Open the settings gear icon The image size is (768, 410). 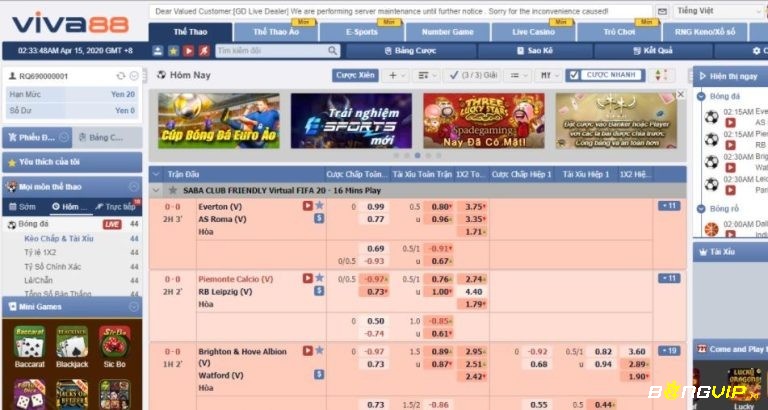click(756, 50)
